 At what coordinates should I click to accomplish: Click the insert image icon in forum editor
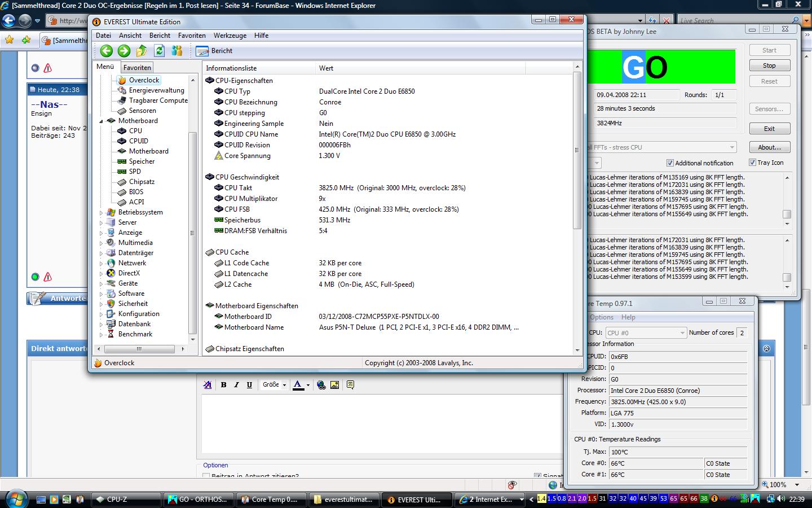click(x=335, y=385)
